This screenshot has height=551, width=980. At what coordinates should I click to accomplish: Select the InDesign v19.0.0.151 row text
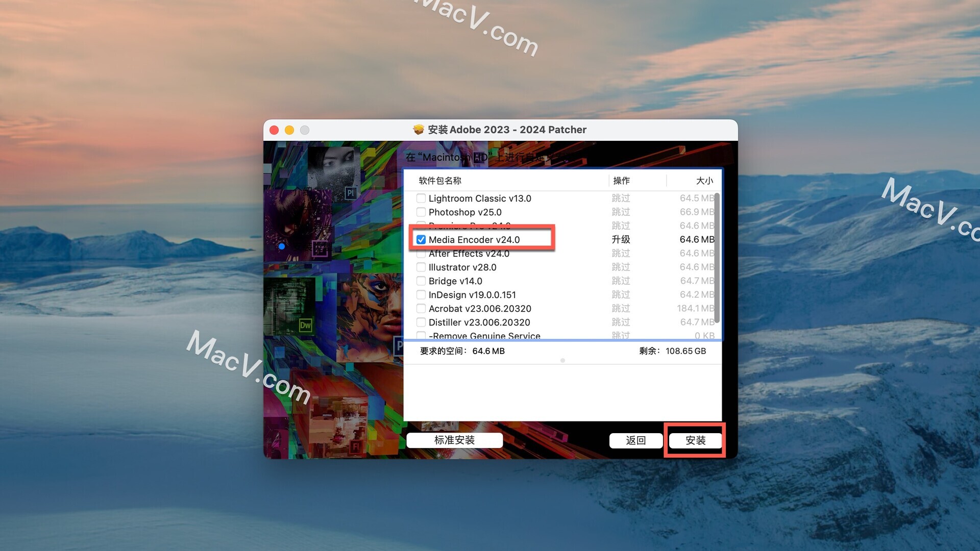click(x=472, y=295)
